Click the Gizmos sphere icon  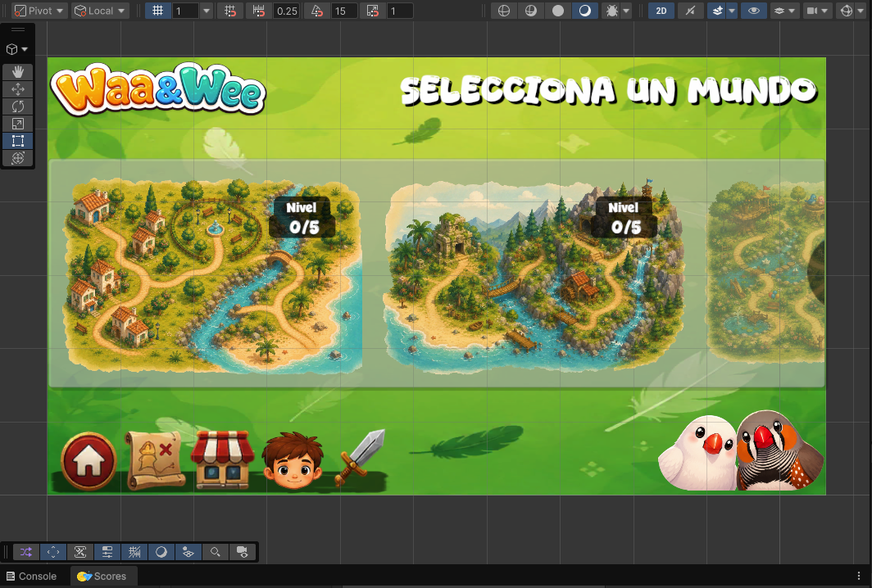coord(847,11)
